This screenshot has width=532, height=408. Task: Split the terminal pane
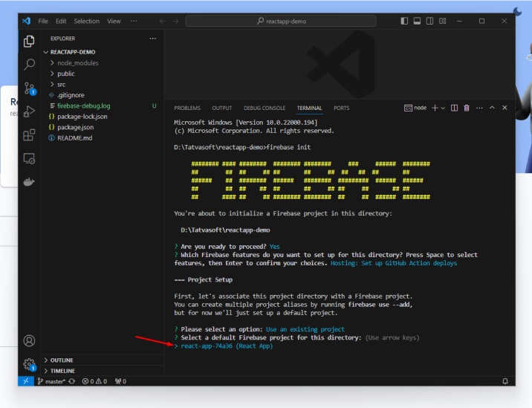tap(454, 108)
